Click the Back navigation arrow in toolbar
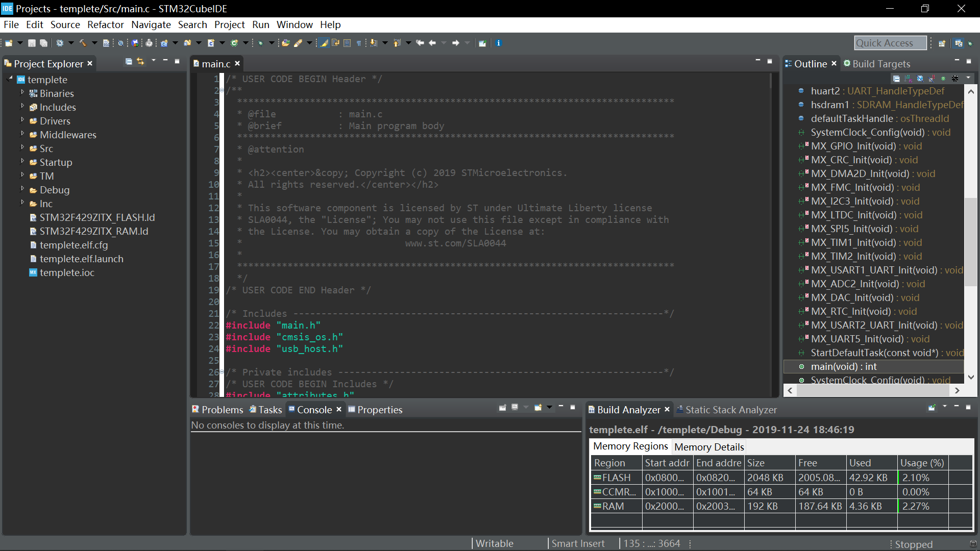980x551 pixels. 432,43
